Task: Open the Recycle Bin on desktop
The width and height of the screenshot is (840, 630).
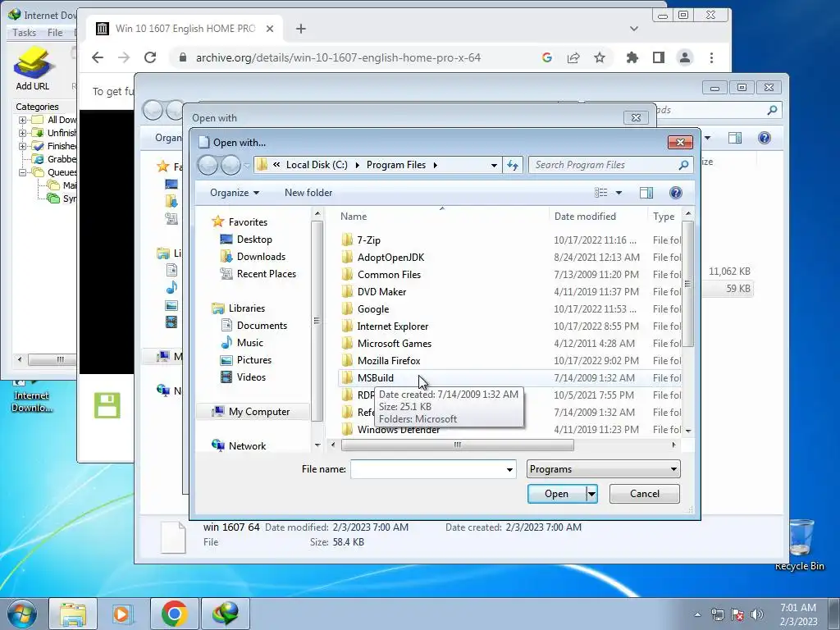Action: coord(799,544)
